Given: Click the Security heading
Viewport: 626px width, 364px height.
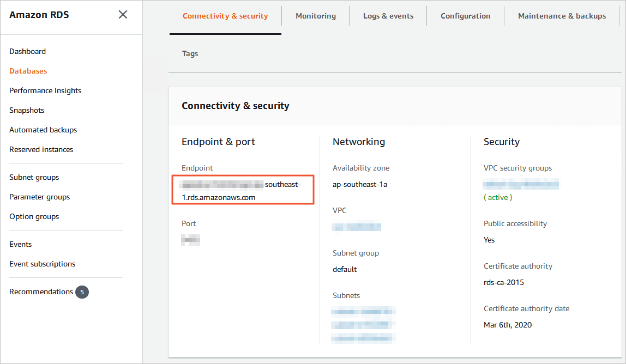Looking at the screenshot, I should [x=502, y=142].
